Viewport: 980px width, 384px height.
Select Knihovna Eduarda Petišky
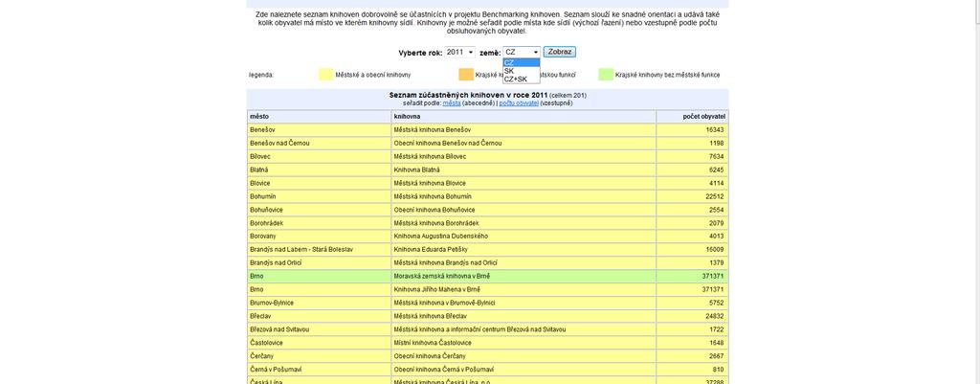pos(523,250)
